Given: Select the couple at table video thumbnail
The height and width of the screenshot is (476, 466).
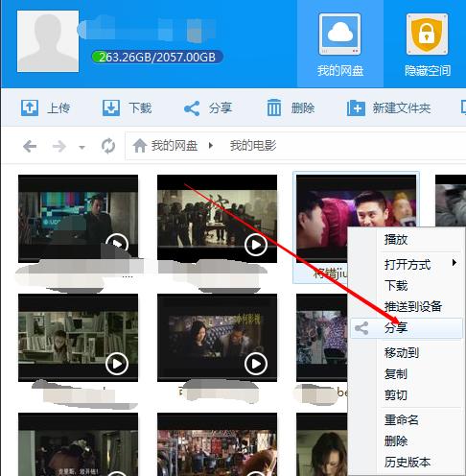Looking at the screenshot, I should click(x=217, y=338).
